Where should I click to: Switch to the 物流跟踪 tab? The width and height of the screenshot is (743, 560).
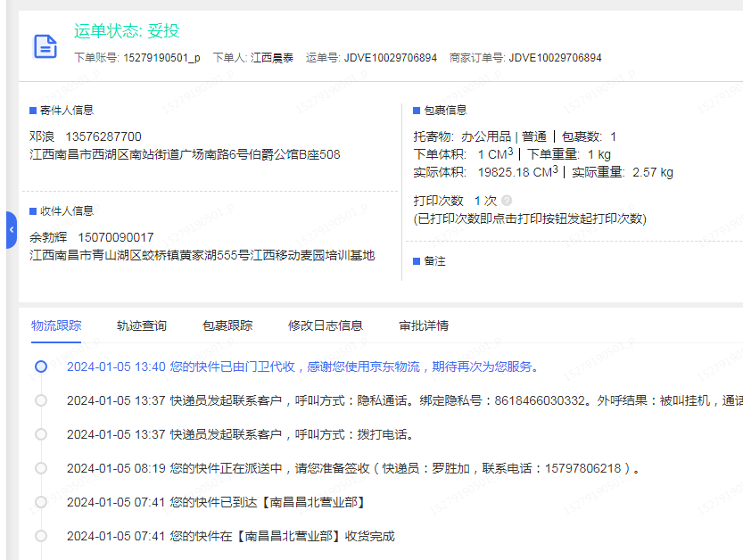tap(56, 325)
